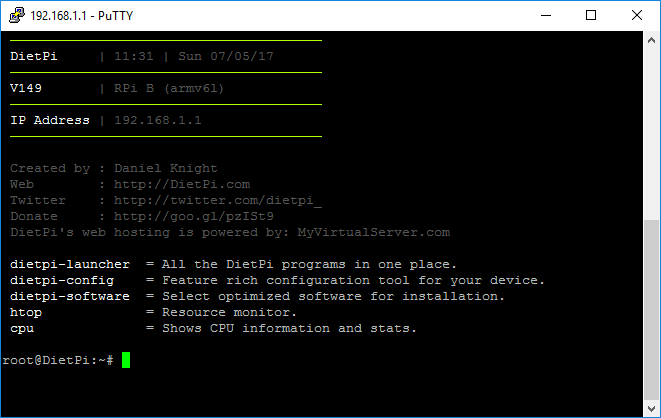Click the MyVirtualServer.com text
The image size is (661, 418).
point(373,232)
